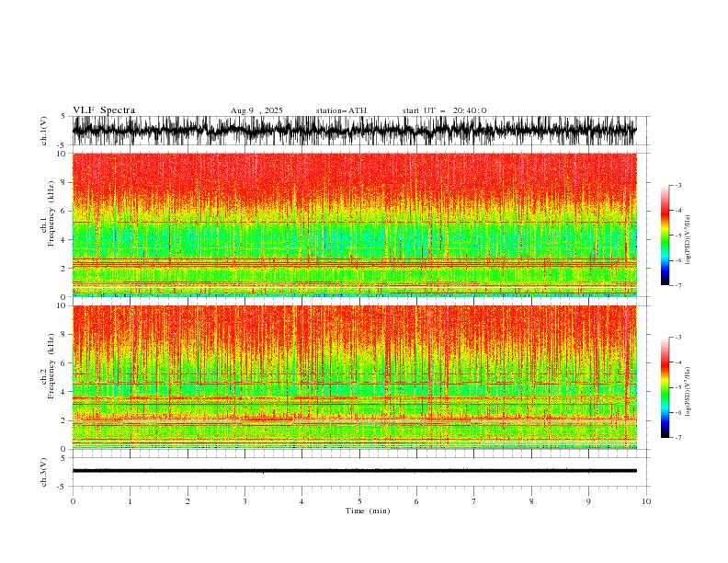Click the '1' tick on the time axis
This screenshot has height=563, width=728.
pos(130,501)
